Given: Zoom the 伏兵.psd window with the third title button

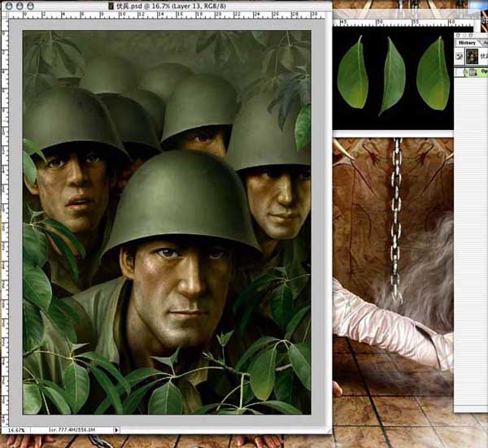Looking at the screenshot, I should [30, 6].
